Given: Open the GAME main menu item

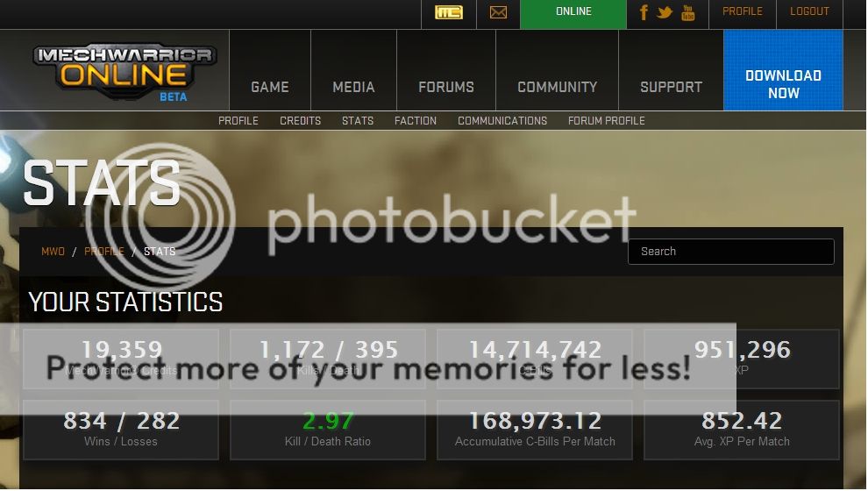Looking at the screenshot, I should (269, 87).
